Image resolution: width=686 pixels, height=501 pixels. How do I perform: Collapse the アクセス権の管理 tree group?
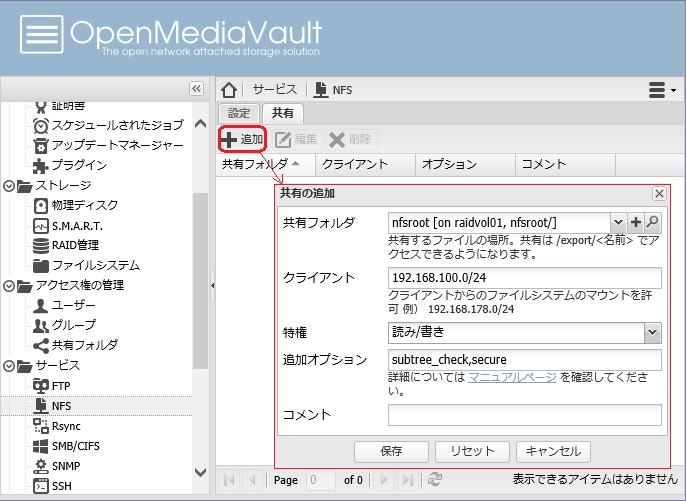9,286
